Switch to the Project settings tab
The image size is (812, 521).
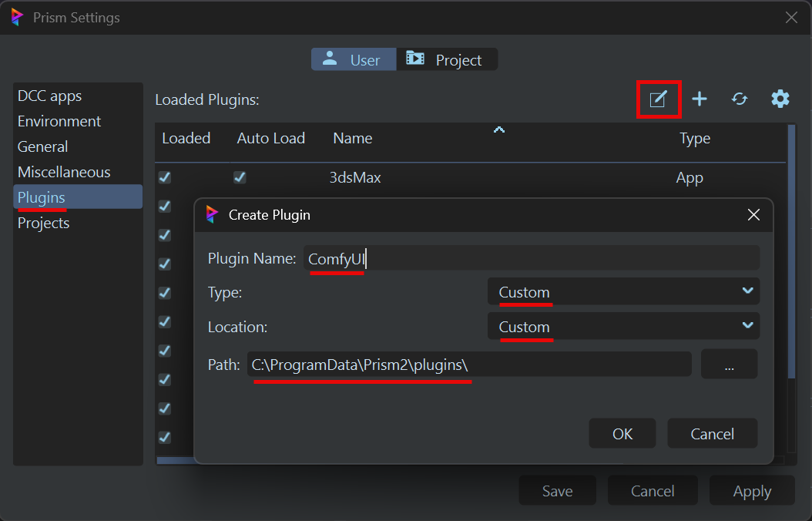coord(447,59)
